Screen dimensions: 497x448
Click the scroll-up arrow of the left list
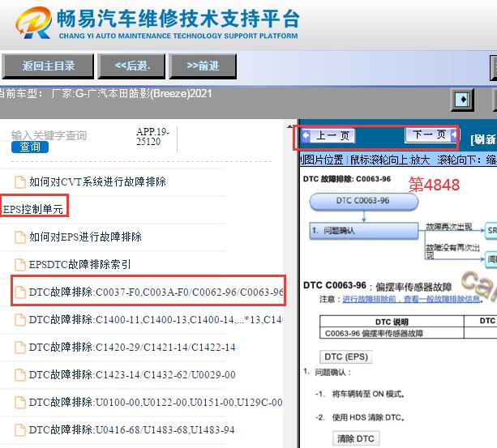pyautogui.click(x=289, y=126)
